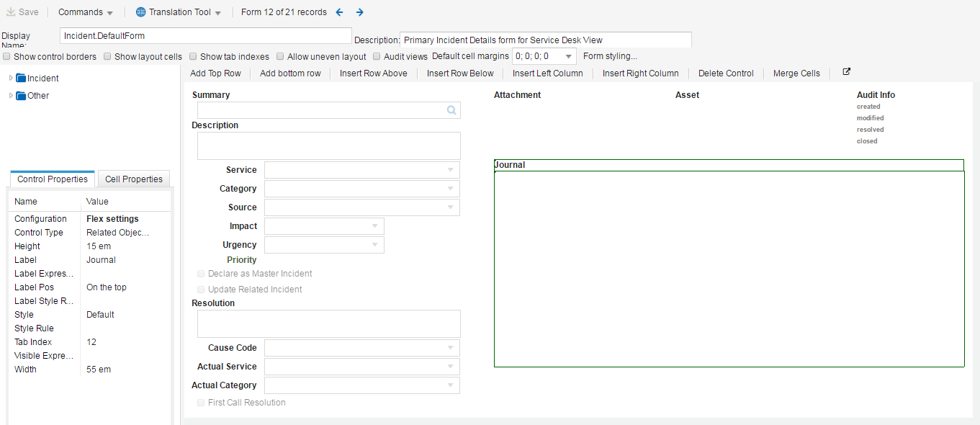
Task: Click the pop-out external window icon
Action: 847,72
